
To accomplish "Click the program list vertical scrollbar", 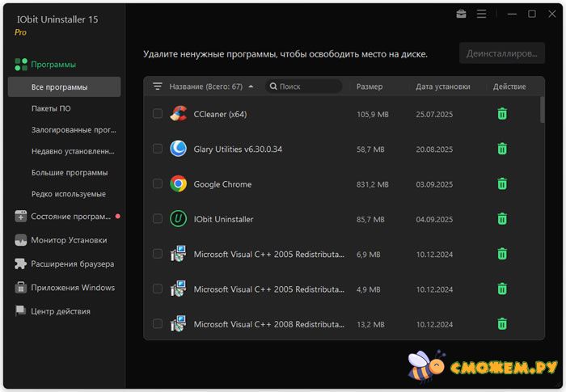I will tap(542, 109).
